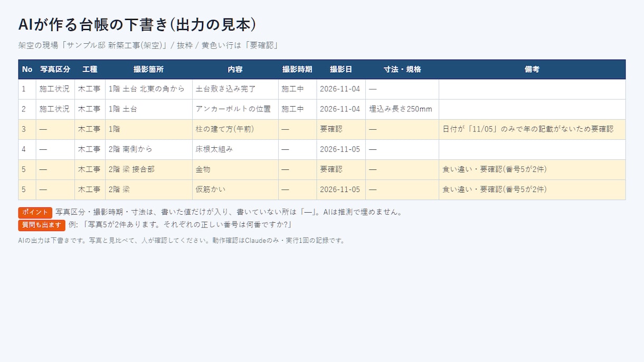Click date 2026-11-04 in 土台敷き込み完了 row

[340, 89]
